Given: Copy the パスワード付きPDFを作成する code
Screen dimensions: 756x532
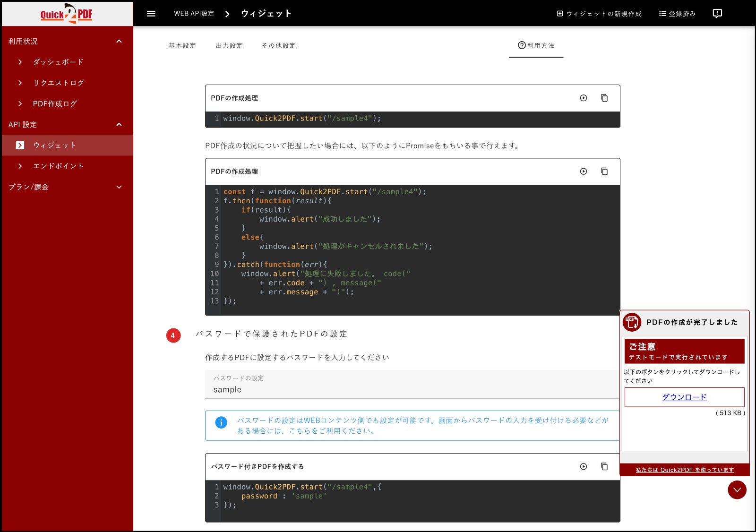Looking at the screenshot, I should [604, 466].
